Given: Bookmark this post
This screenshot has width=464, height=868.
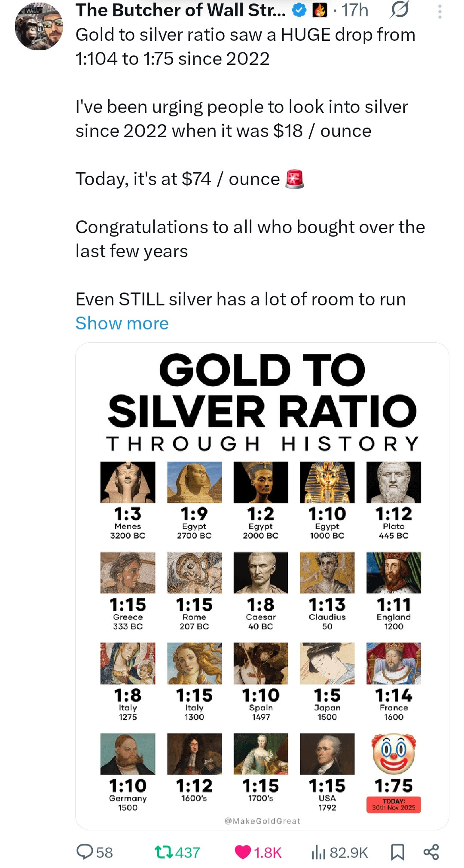Looking at the screenshot, I should click(397, 852).
